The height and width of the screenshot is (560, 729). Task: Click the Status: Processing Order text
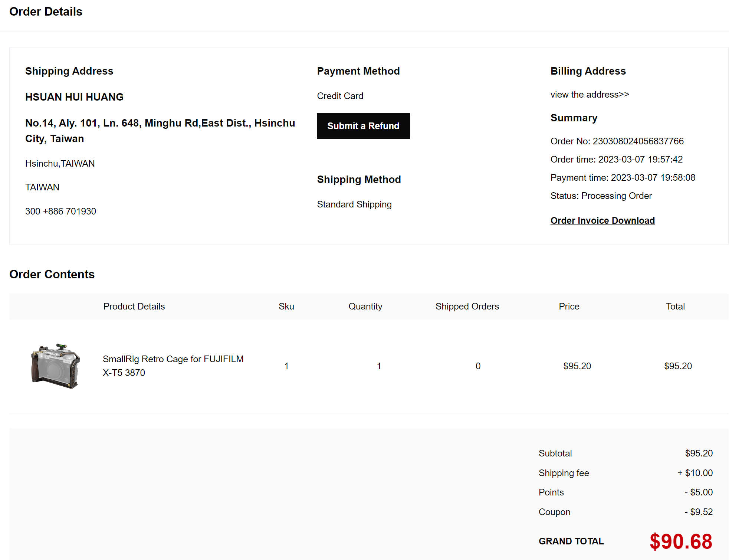click(x=601, y=196)
